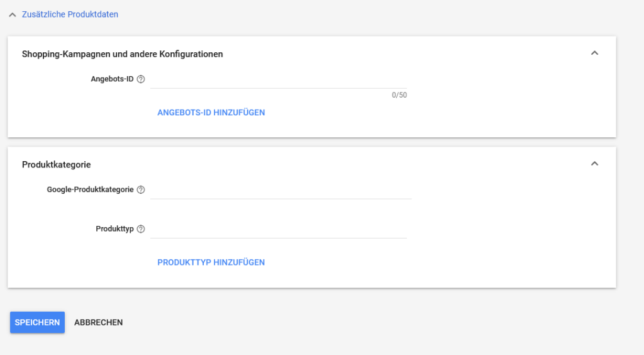Click the Zusätzliche Produktdaten link text
The image size is (644, 355).
(x=70, y=14)
